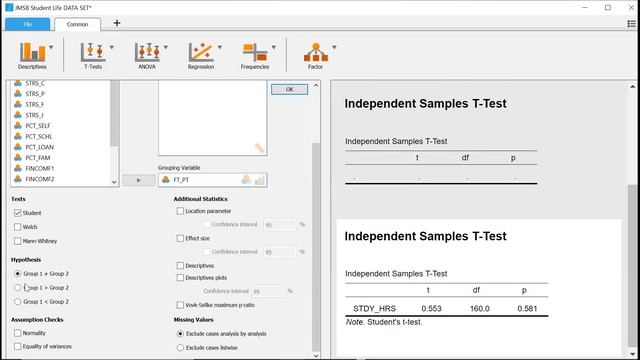Expand the T-Tests dropdown arrow
This screenshot has height=360, width=640.
tap(111, 47)
